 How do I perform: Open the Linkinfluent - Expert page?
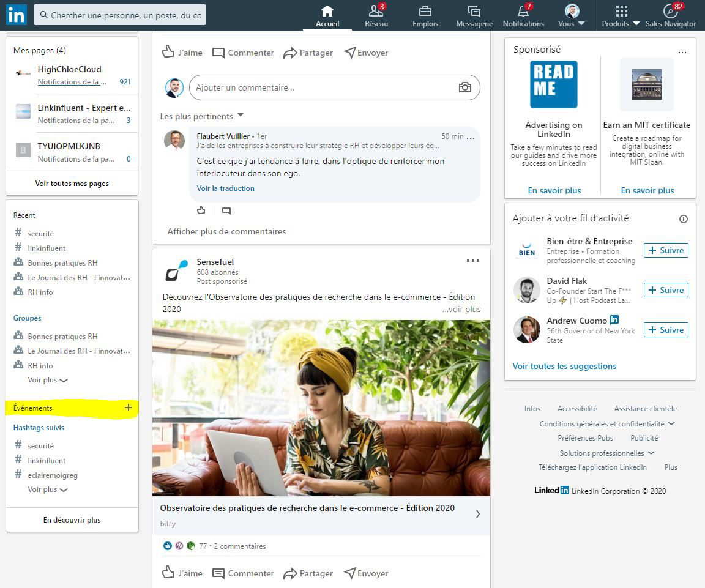84,108
